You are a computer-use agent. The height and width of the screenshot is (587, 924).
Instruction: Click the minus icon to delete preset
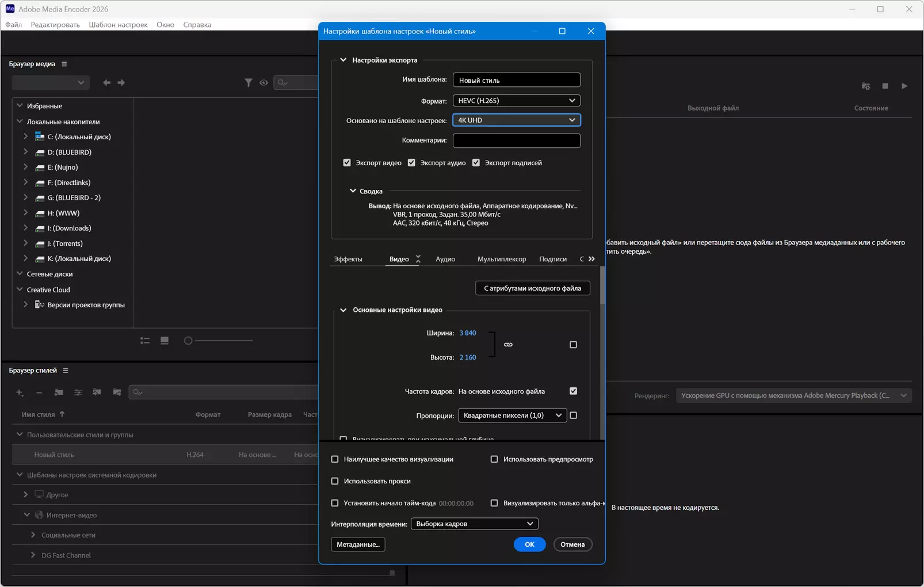[39, 392]
